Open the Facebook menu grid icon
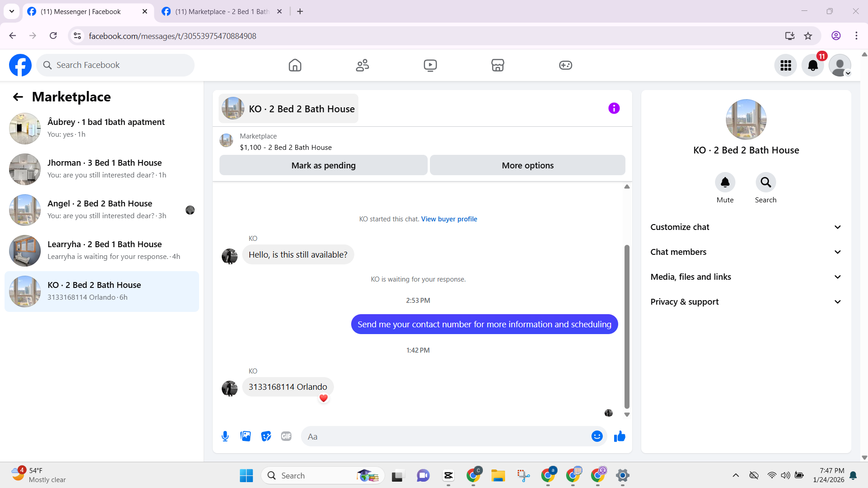868x488 pixels. click(786, 65)
